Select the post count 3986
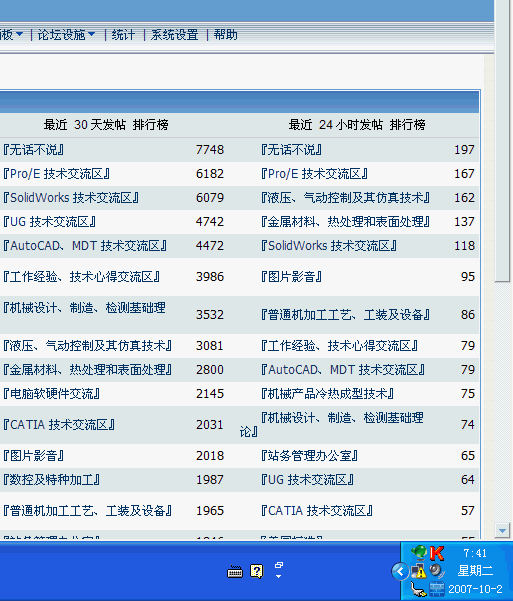This screenshot has height=601, width=513. [x=210, y=277]
